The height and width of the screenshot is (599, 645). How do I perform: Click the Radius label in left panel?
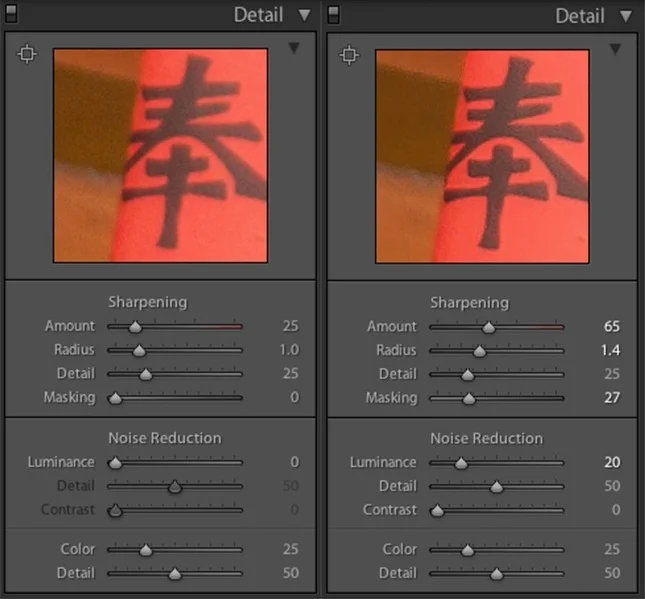(74, 350)
